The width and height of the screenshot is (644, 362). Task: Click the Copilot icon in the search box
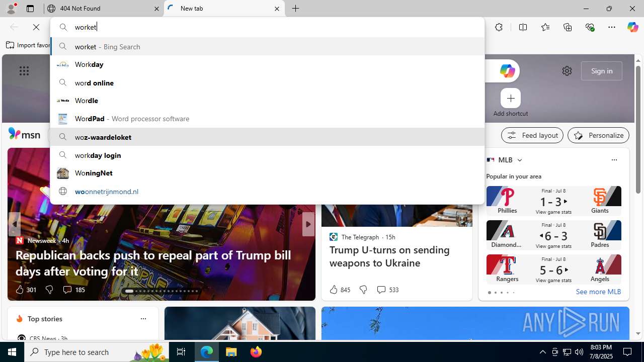pyautogui.click(x=507, y=71)
